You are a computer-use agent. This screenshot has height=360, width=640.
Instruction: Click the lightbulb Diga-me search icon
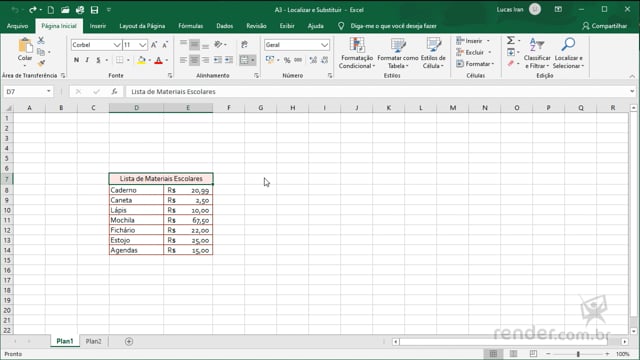(341, 26)
